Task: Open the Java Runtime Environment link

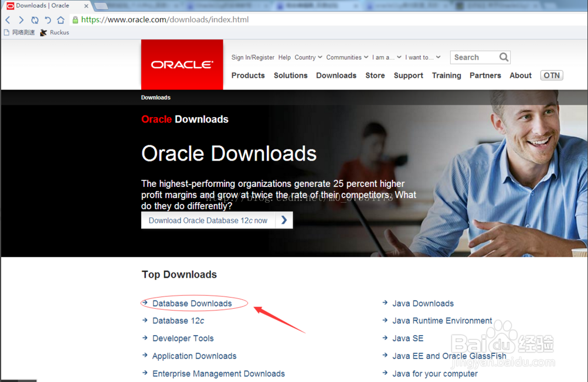Action: pos(442,320)
